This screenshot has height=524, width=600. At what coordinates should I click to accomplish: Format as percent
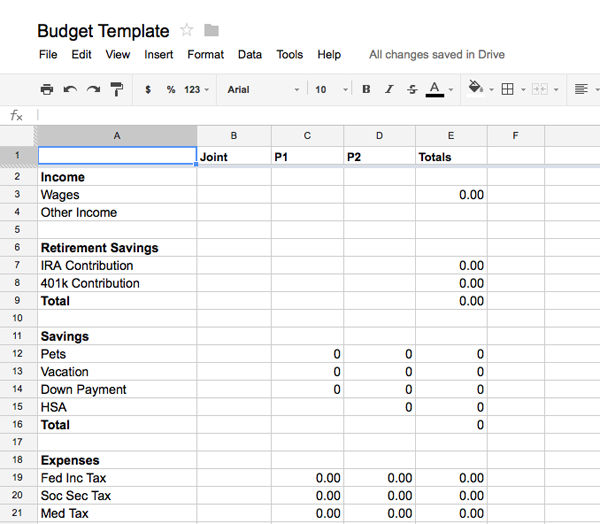(x=171, y=90)
